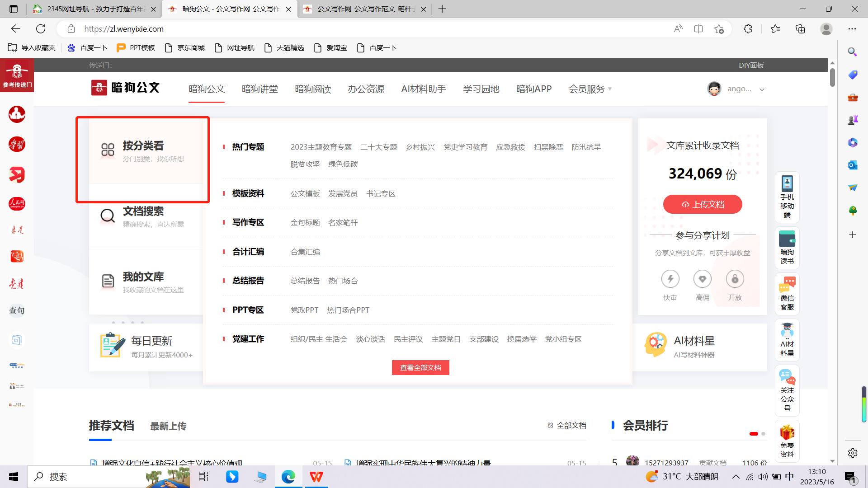The height and width of the screenshot is (488, 868).
Task: Click the 开放 lock icon
Action: 735,279
